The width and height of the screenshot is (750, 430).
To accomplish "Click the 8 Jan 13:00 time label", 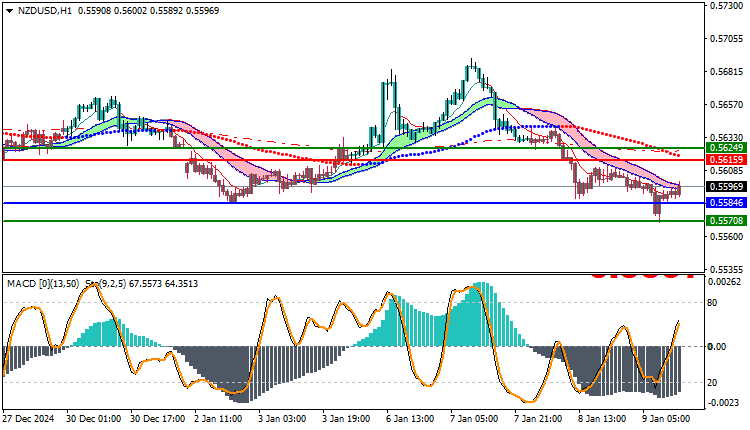I will [603, 419].
